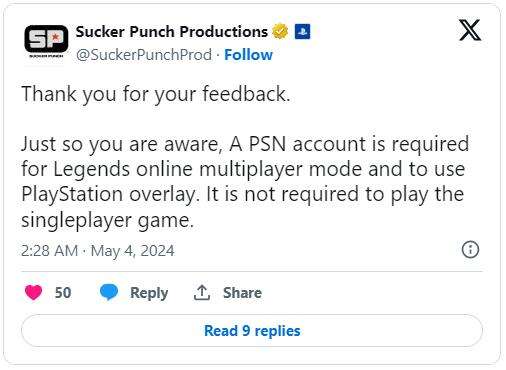Screen dimensions: 506x370
Task: Like the tweet with the pink heart
Action: (x=34, y=293)
